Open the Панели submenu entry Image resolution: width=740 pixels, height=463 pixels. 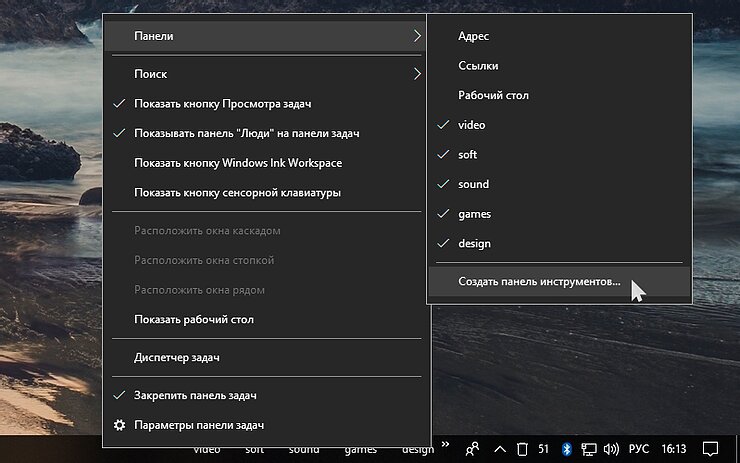[264, 36]
